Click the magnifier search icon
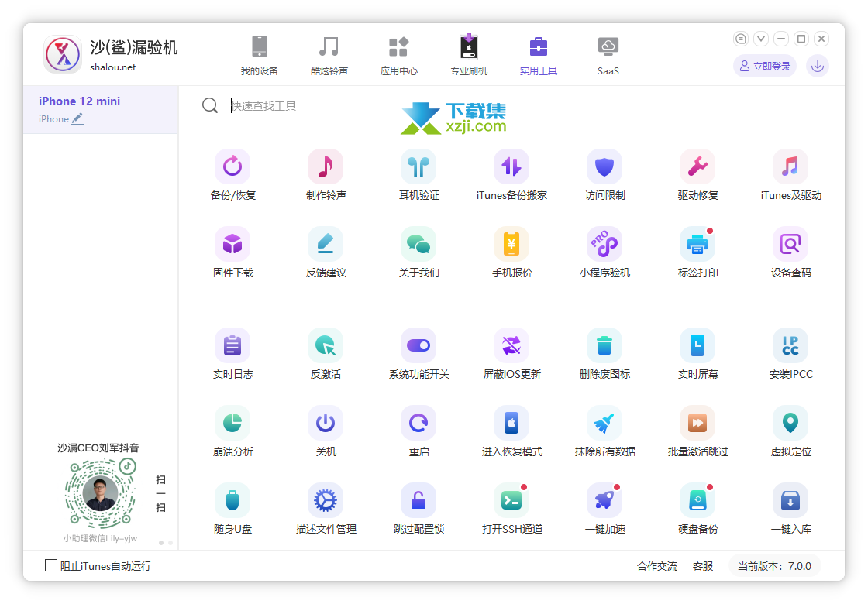This screenshot has height=604, width=868. click(210, 105)
